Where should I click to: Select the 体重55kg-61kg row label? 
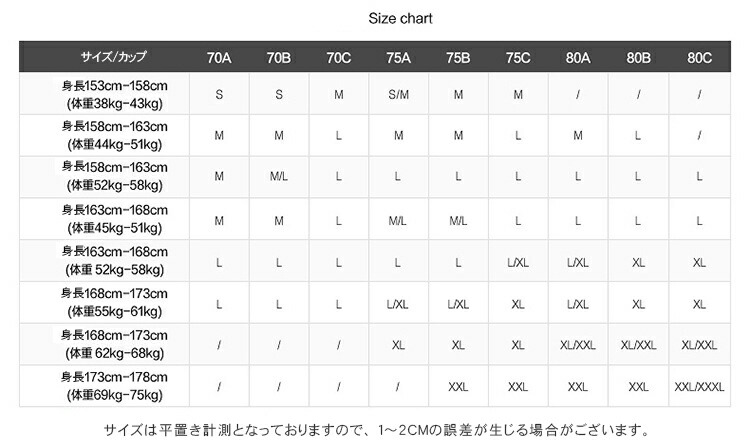tap(114, 311)
